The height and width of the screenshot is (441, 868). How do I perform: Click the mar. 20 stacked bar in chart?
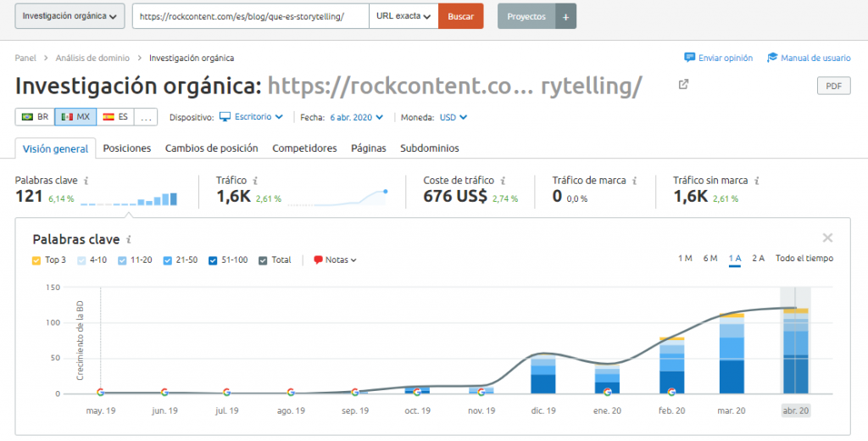732,354
